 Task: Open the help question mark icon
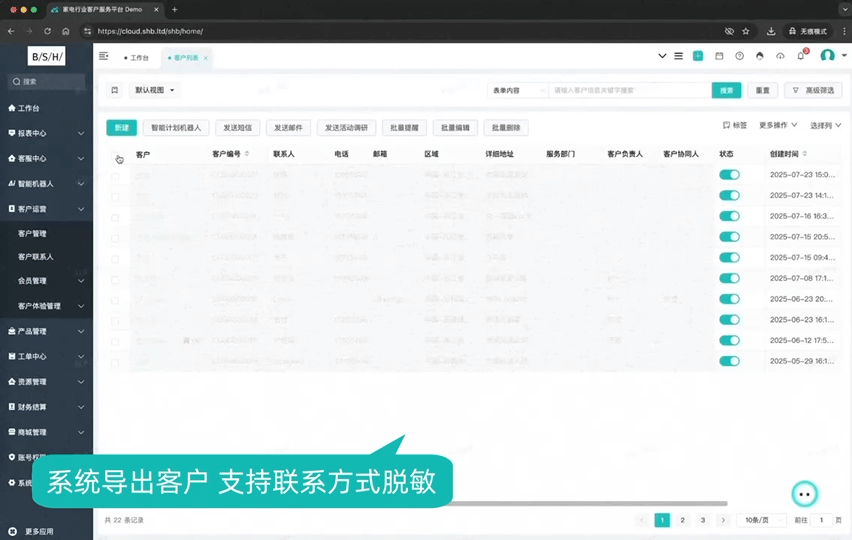click(x=740, y=56)
